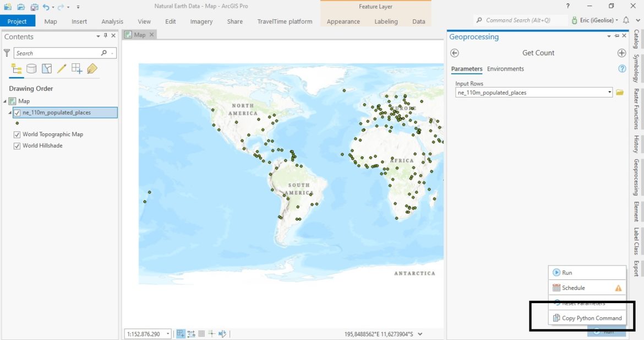This screenshot has height=340, width=644.
Task: Click the search magnifier in Contents
Action: [104, 53]
